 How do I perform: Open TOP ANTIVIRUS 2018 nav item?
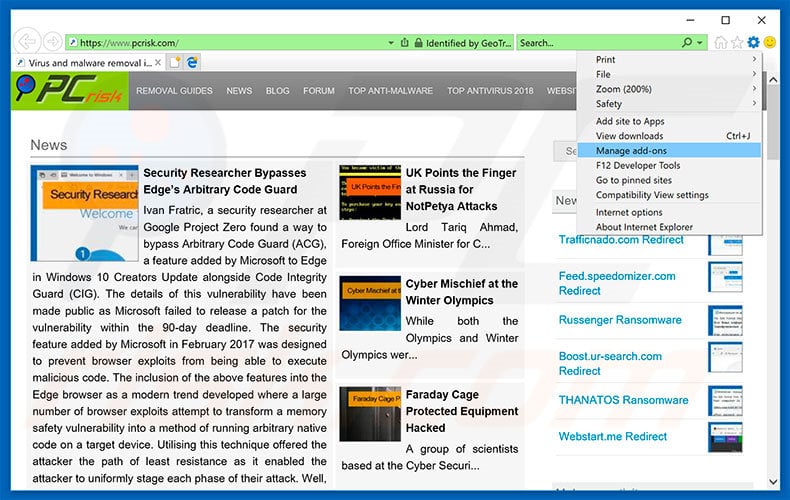pyautogui.click(x=490, y=91)
